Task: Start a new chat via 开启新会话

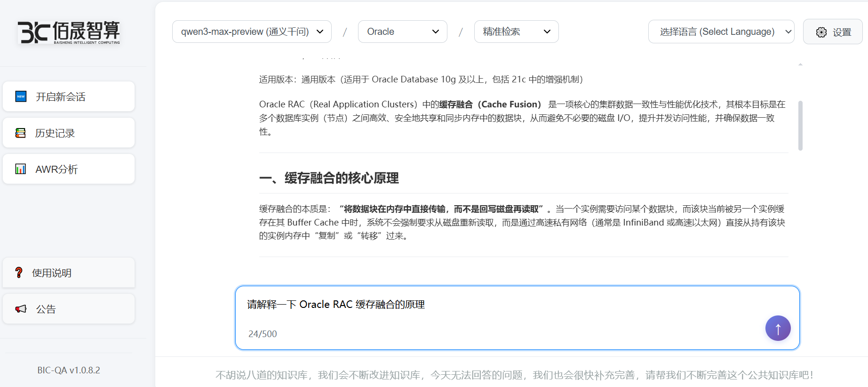Action: point(69,97)
